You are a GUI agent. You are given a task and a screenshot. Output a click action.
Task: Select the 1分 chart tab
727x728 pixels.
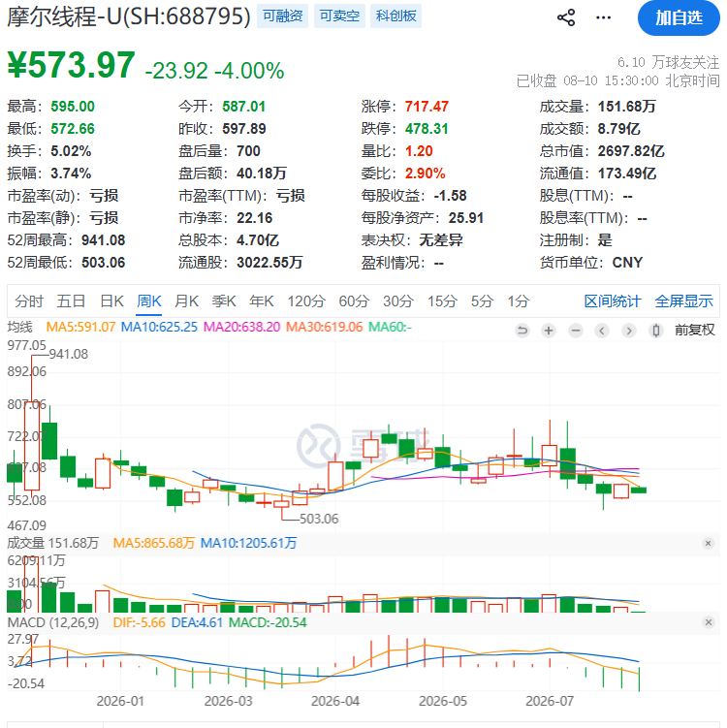pos(518,301)
